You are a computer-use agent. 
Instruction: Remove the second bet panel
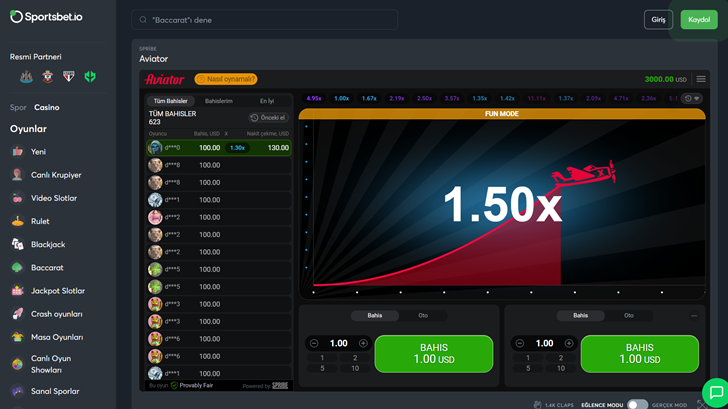point(694,316)
